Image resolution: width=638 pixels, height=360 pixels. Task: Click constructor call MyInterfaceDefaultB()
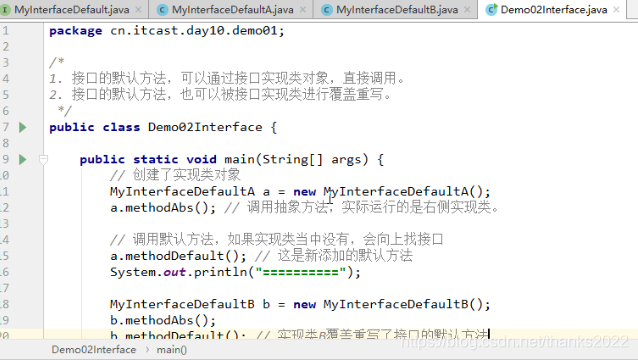[403, 304]
